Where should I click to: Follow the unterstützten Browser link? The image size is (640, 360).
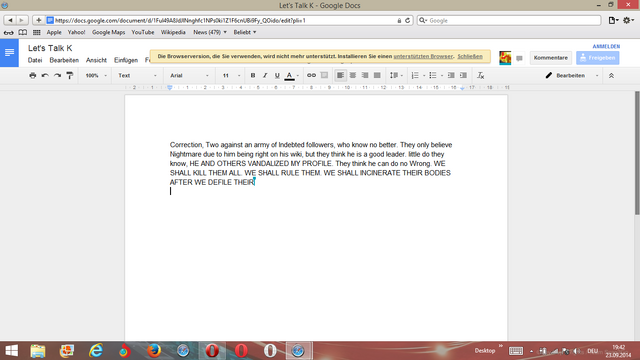[x=423, y=56]
